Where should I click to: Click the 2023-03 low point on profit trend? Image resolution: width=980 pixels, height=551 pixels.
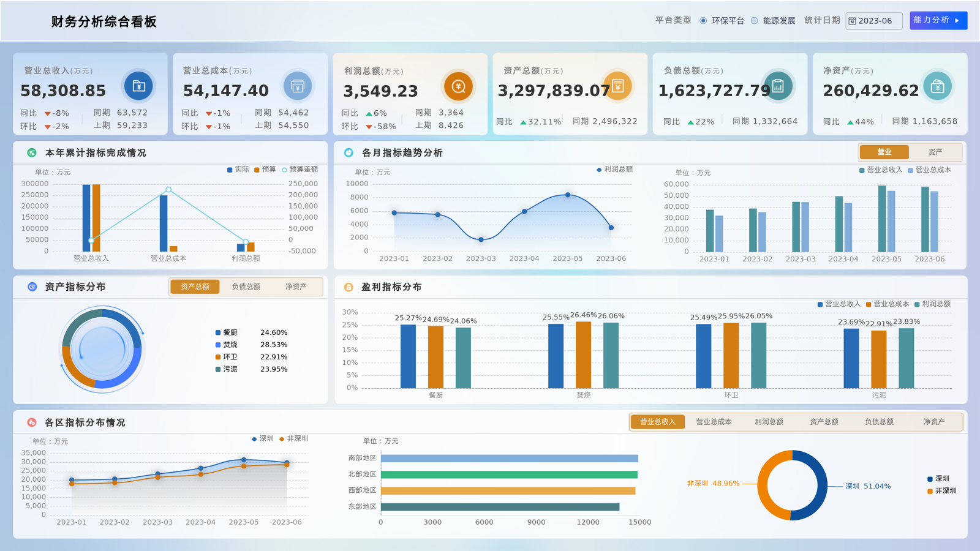[481, 239]
